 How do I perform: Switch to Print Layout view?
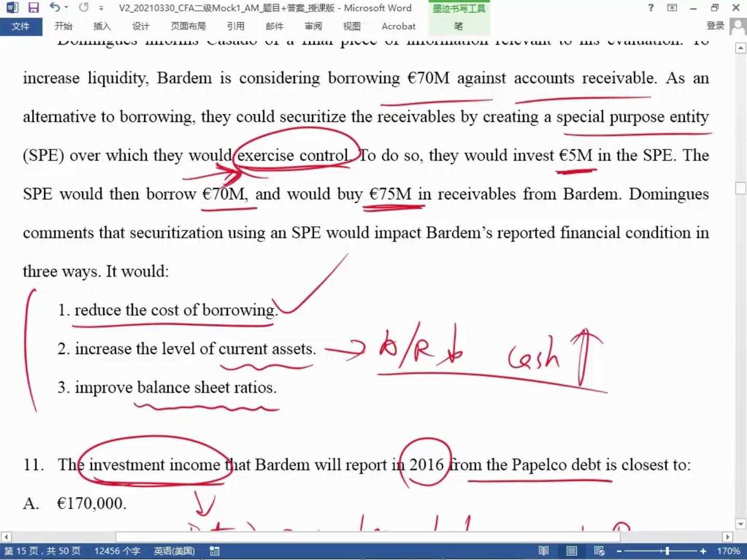tap(571, 551)
